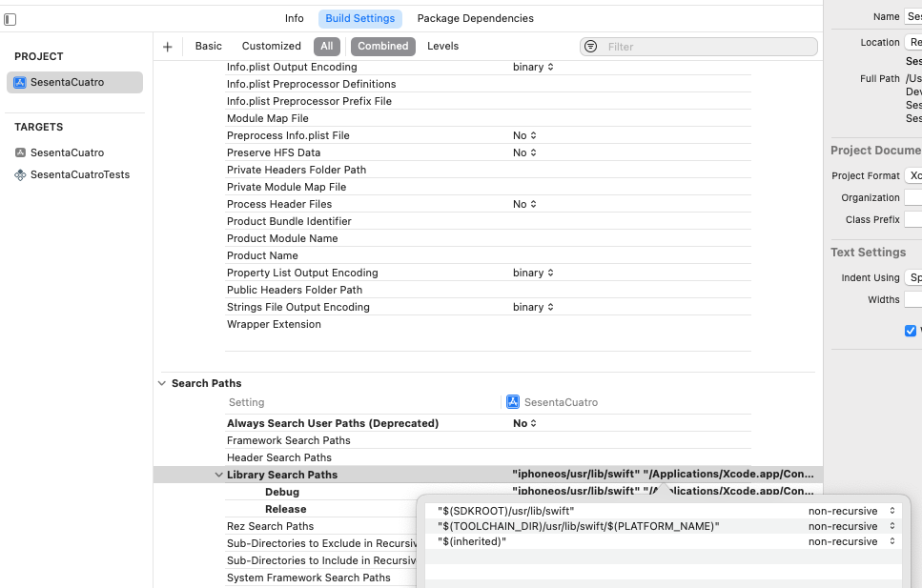Collapse the Search Paths section
This screenshot has height=588, width=922.
point(162,383)
